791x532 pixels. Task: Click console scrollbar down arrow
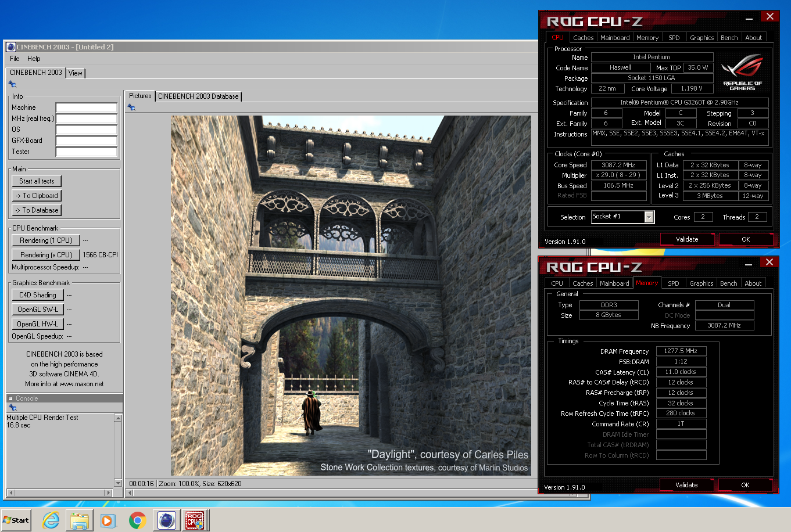(x=119, y=483)
